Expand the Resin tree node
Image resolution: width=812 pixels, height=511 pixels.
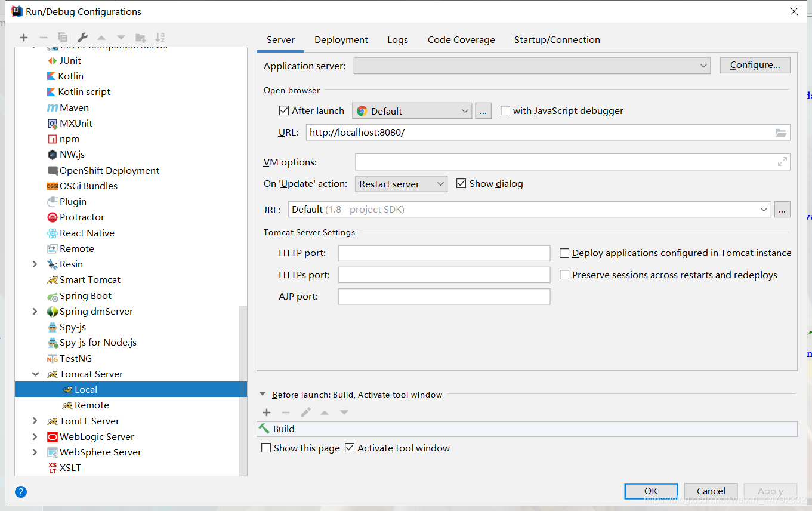point(35,264)
